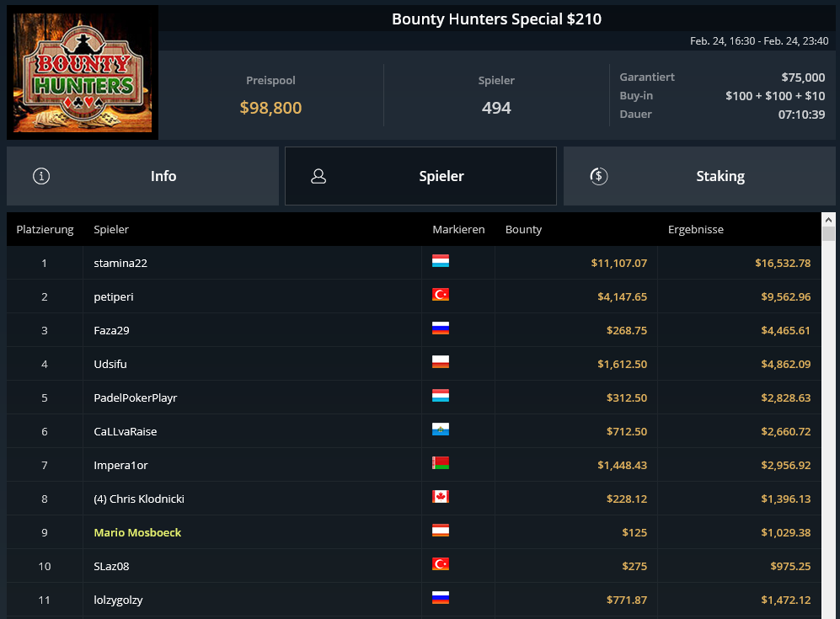840x619 pixels.
Task: Click the Staking dollar icon
Action: coord(598,176)
